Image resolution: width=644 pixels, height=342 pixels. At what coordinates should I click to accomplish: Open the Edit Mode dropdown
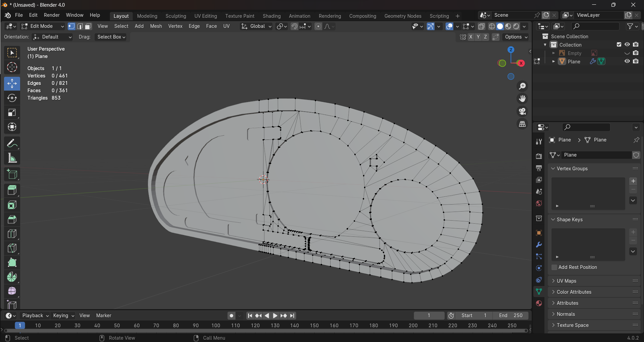42,26
